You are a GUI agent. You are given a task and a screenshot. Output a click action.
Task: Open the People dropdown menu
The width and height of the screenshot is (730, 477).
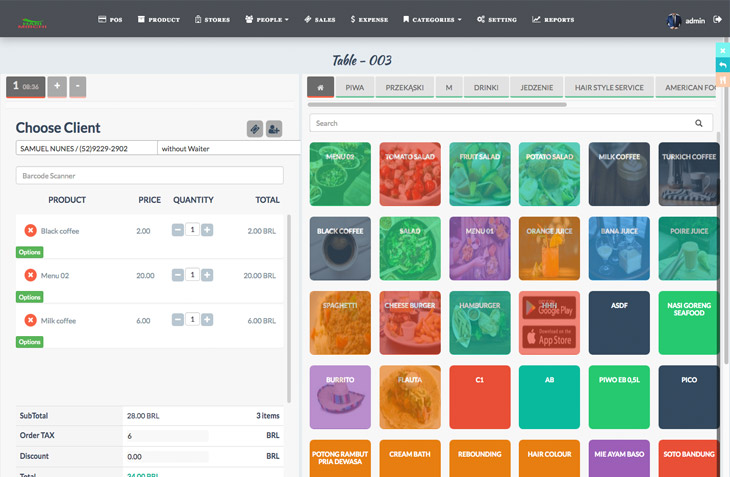(x=267, y=20)
